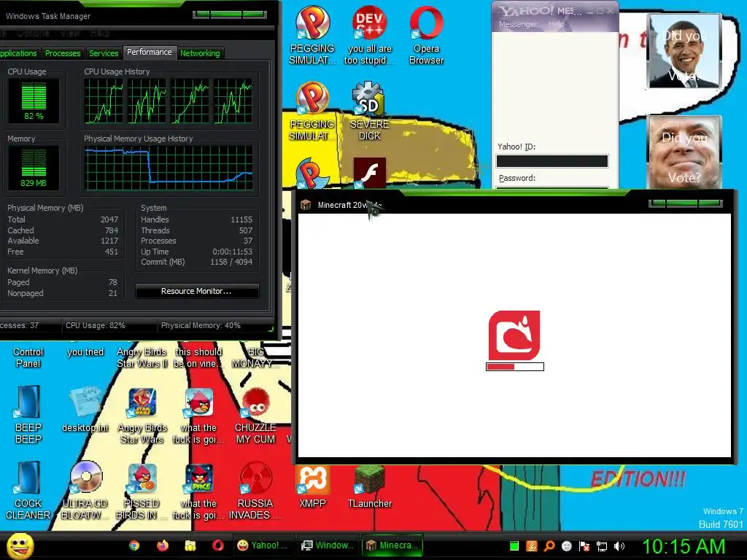The width and height of the screenshot is (747, 560).
Task: Open the volume speaker tray icon
Action: 619,546
